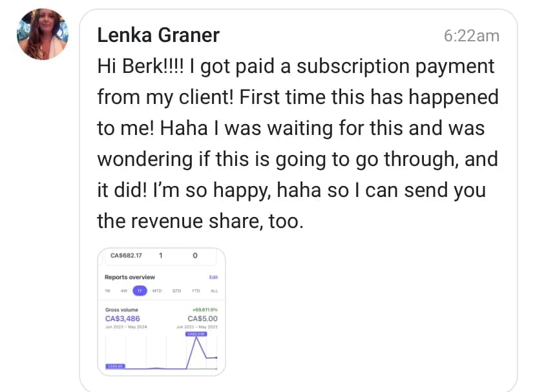Click Edit in Reports overview

[214, 277]
